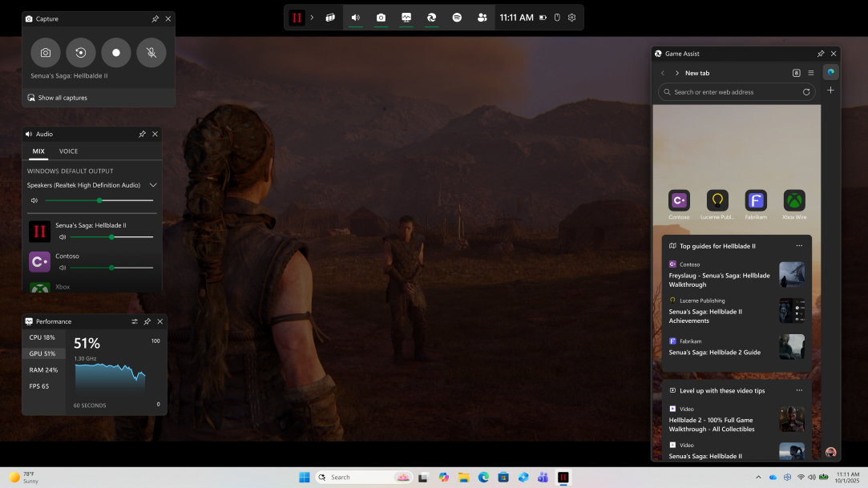Viewport: 868px width, 488px height.
Task: Pin the Performance widget
Action: click(x=147, y=321)
